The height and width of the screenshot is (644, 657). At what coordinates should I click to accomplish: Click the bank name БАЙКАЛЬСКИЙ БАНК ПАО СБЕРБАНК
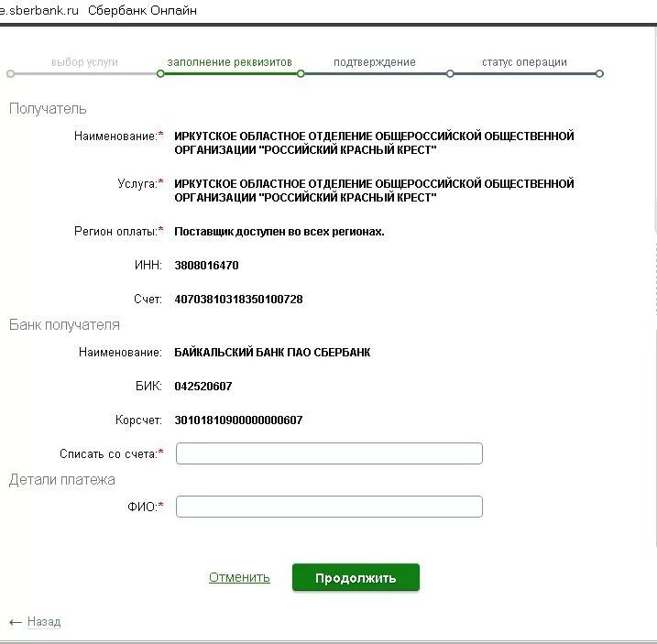point(272,352)
